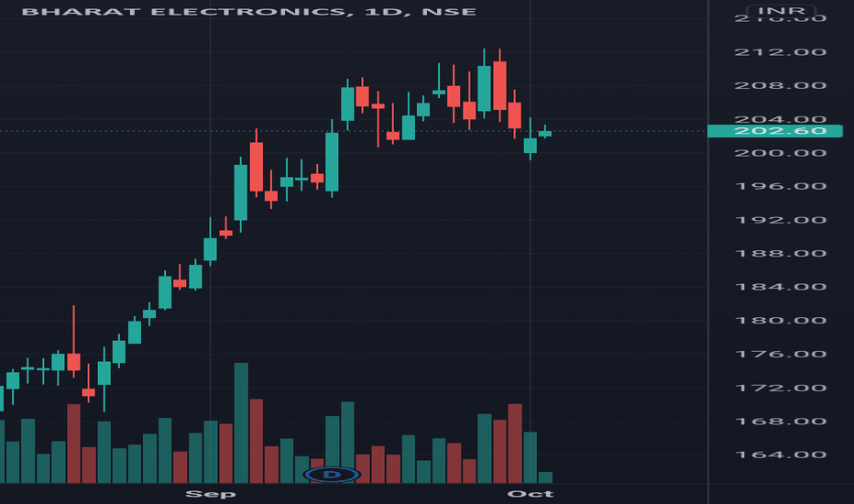Image resolution: width=854 pixels, height=504 pixels.
Task: Click the 192.00 price axis label
Action: [781, 220]
